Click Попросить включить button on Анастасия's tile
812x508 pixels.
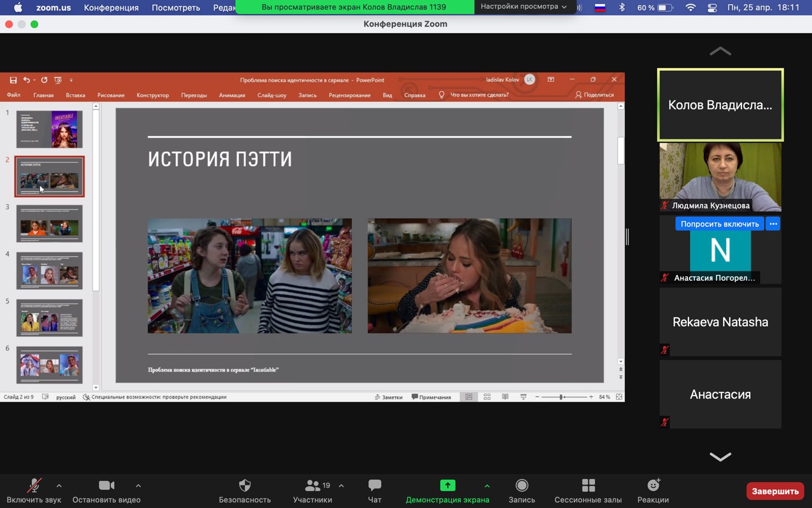point(720,224)
